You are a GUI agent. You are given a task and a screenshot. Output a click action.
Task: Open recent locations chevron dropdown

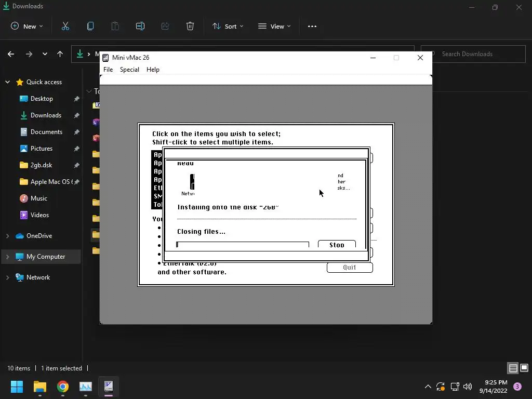coord(45,54)
